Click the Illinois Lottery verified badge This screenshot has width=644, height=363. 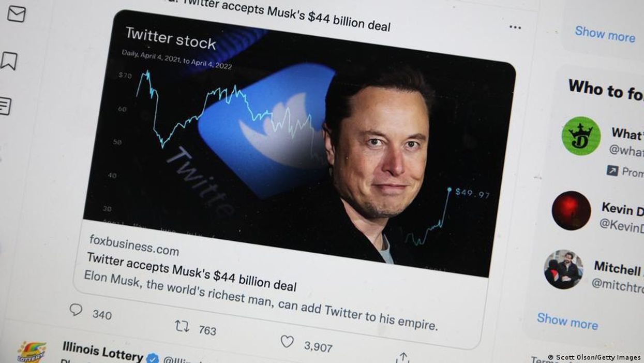pyautogui.click(x=152, y=357)
